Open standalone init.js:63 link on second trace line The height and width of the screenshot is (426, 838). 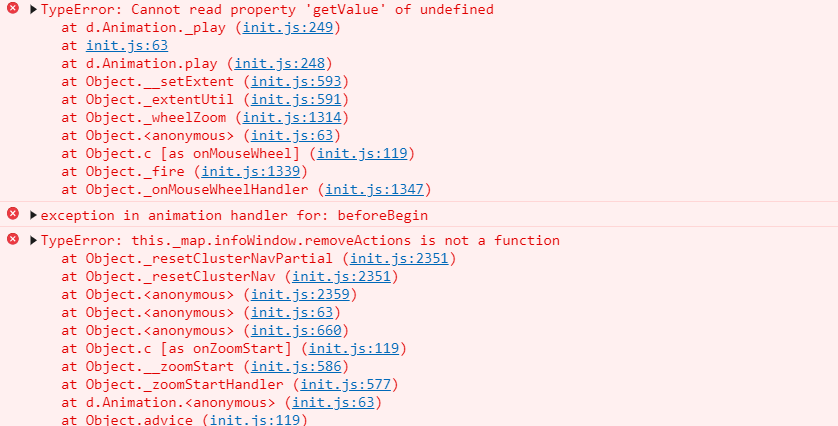pyautogui.click(x=127, y=45)
